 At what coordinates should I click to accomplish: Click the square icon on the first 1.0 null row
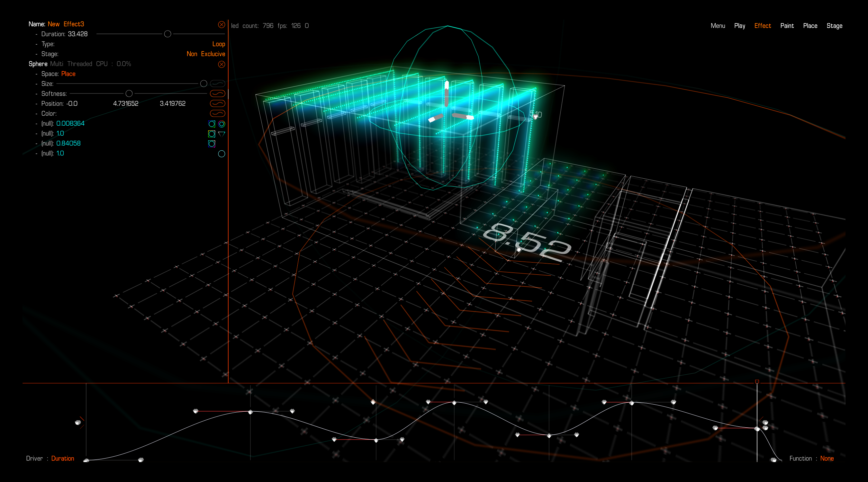(212, 134)
